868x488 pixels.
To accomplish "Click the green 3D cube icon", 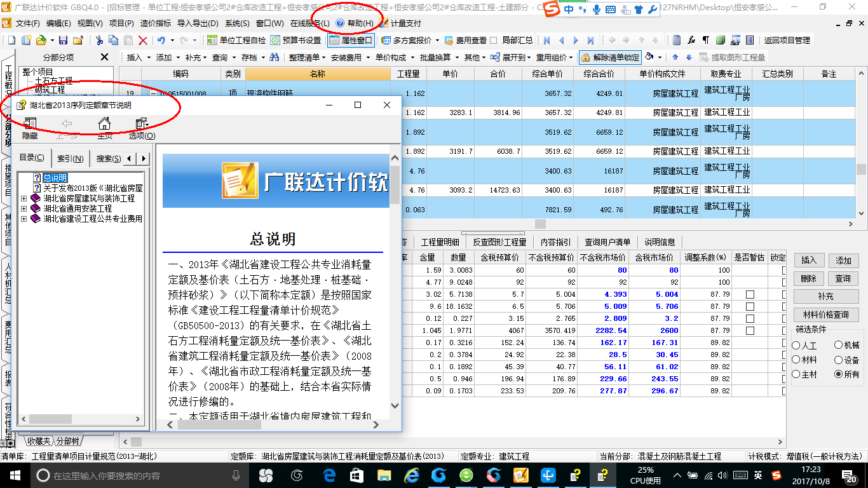I will (x=721, y=40).
